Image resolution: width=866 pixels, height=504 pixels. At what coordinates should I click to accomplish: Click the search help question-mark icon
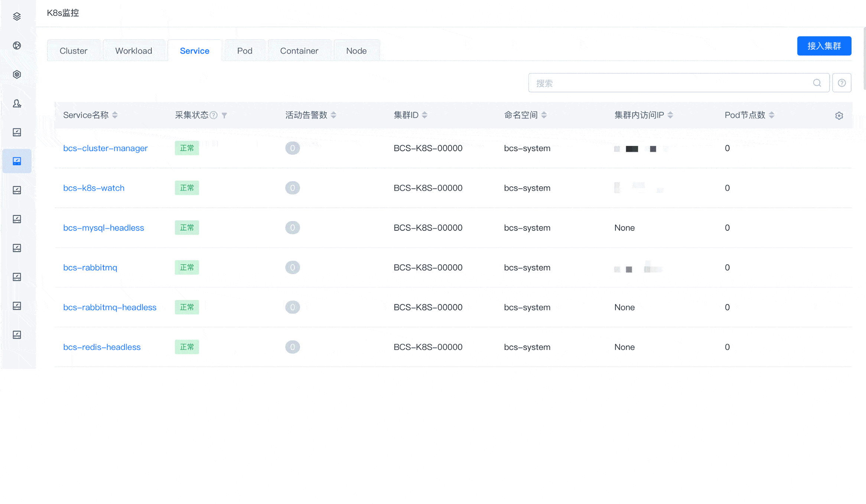click(841, 83)
